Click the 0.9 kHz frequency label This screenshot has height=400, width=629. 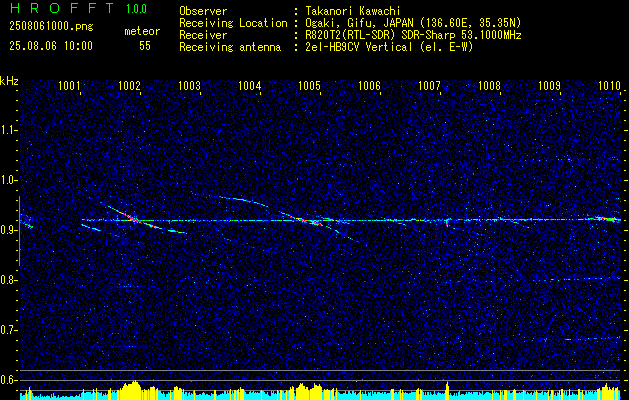click(x=7, y=230)
